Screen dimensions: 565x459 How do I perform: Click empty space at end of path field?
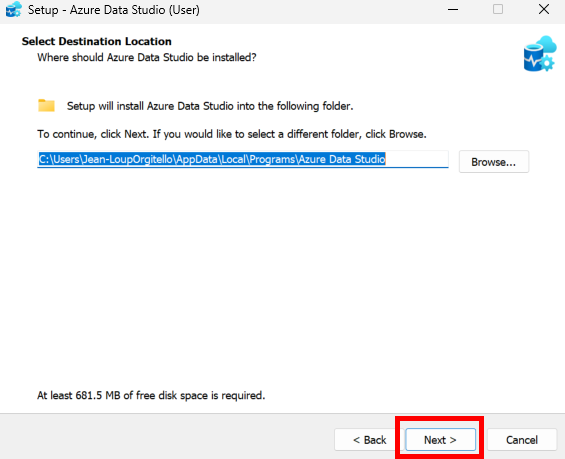pos(417,159)
